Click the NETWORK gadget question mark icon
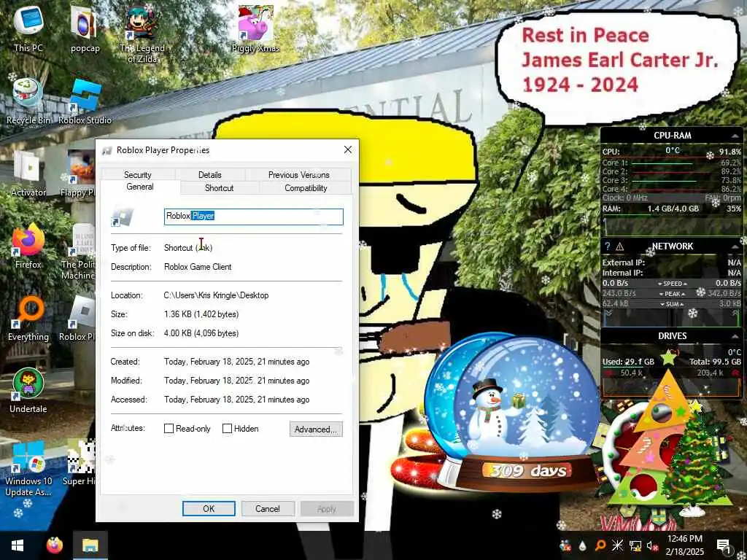 point(608,246)
